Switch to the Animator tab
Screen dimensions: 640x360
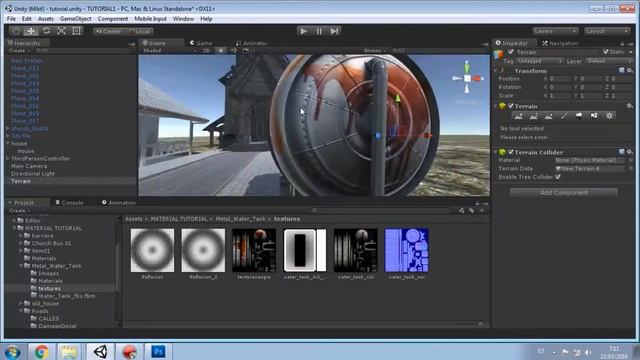click(251, 43)
